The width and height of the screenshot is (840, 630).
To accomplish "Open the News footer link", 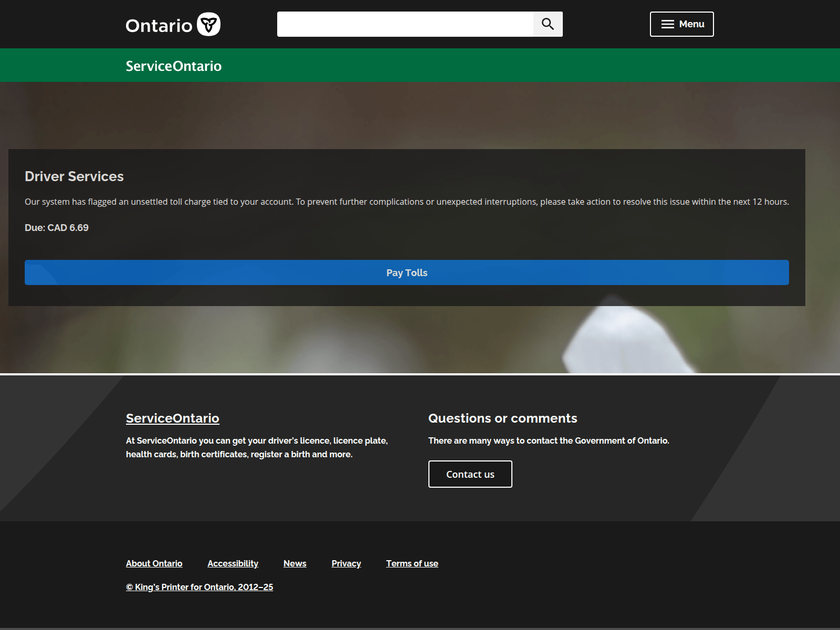I will [x=295, y=563].
